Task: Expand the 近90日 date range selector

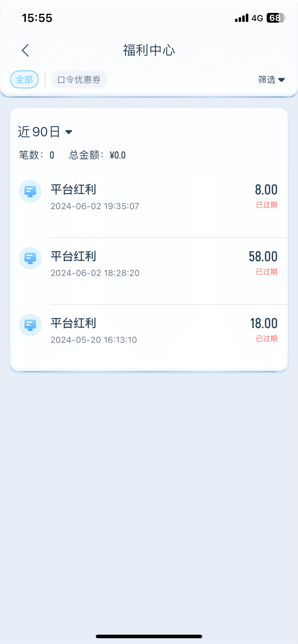Action: point(45,132)
